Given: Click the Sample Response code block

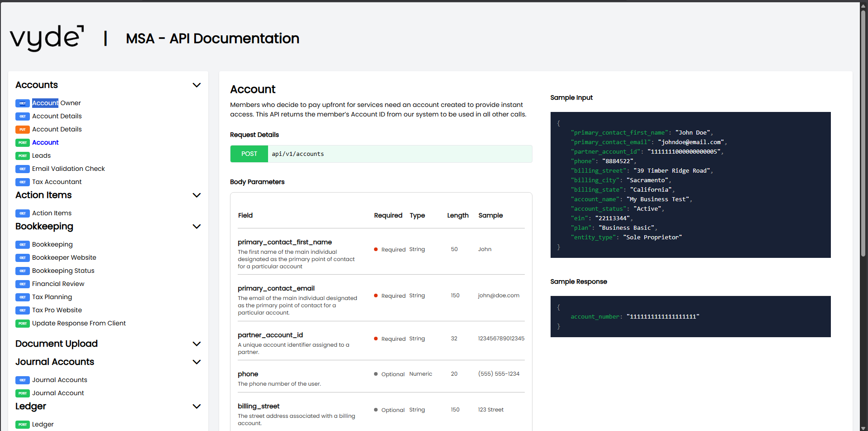Looking at the screenshot, I should [691, 316].
